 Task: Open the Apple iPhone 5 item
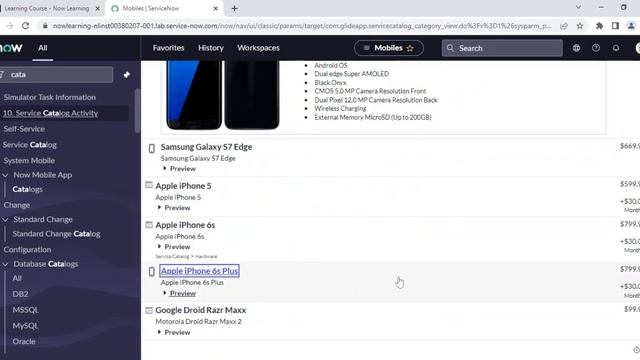(183, 186)
